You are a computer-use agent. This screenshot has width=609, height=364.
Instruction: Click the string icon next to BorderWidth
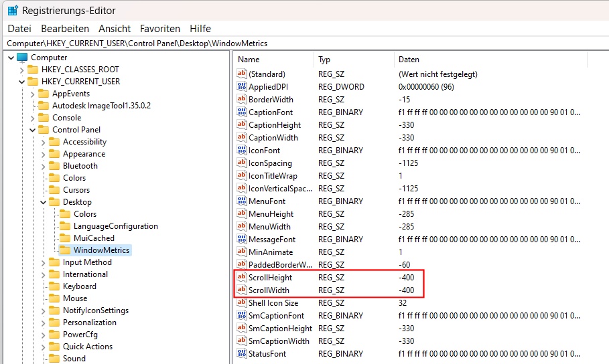click(x=242, y=99)
